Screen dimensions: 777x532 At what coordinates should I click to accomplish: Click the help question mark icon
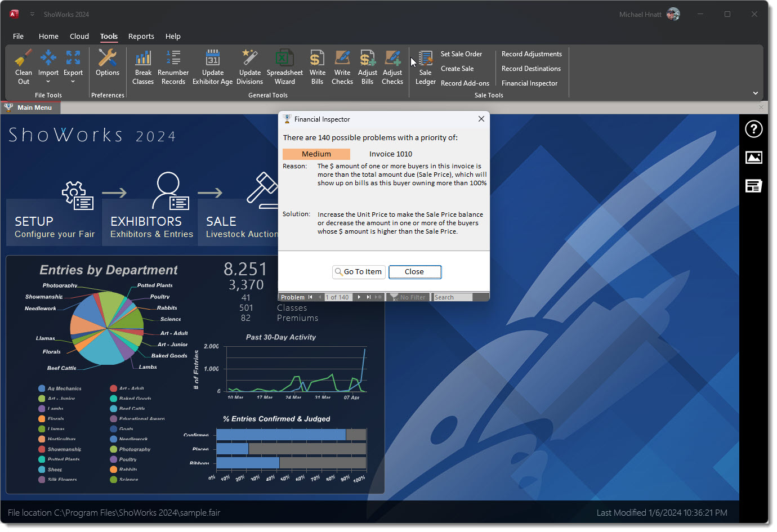[753, 129]
